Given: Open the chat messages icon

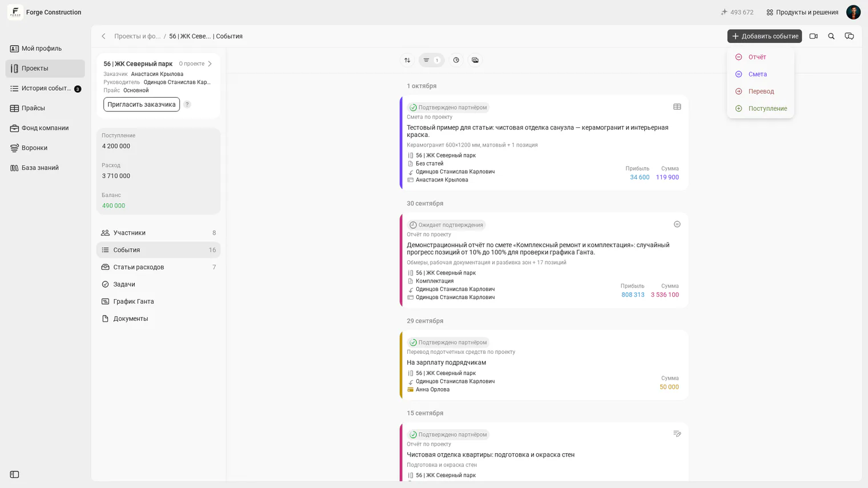Looking at the screenshot, I should 849,36.
